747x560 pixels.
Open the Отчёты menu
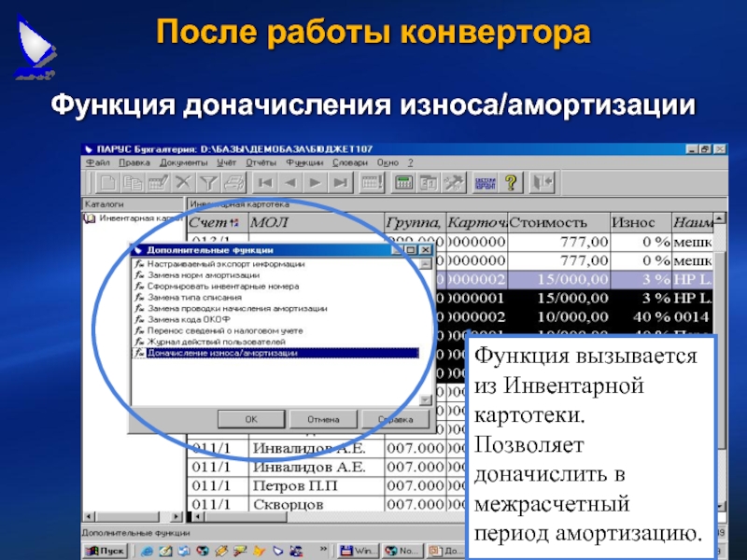tap(261, 162)
